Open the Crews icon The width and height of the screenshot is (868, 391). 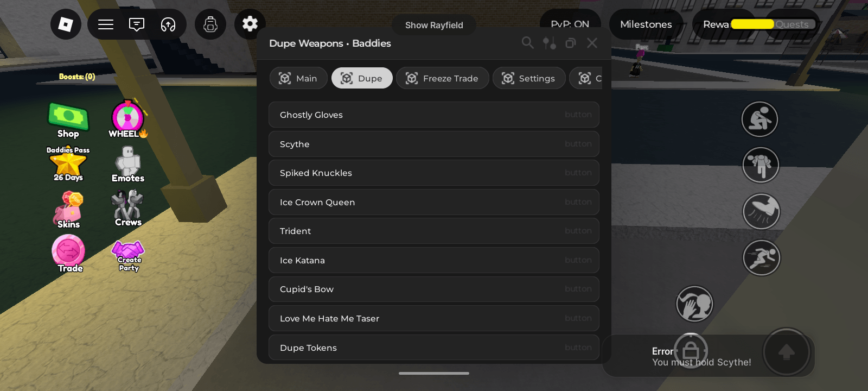tap(128, 208)
